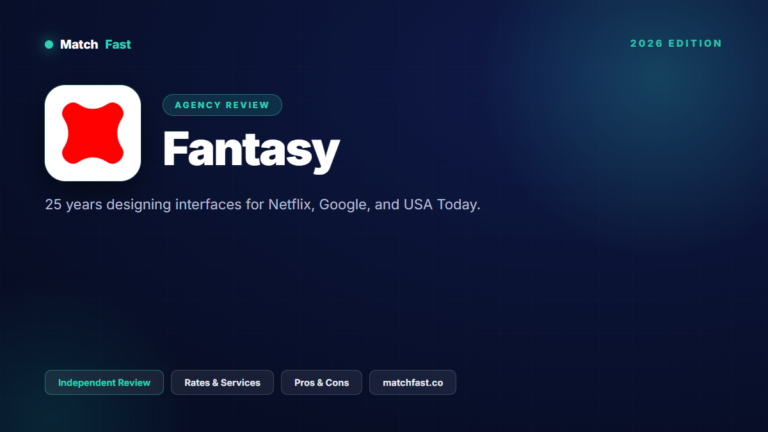Open the Rates & Services pill

pos(222,383)
